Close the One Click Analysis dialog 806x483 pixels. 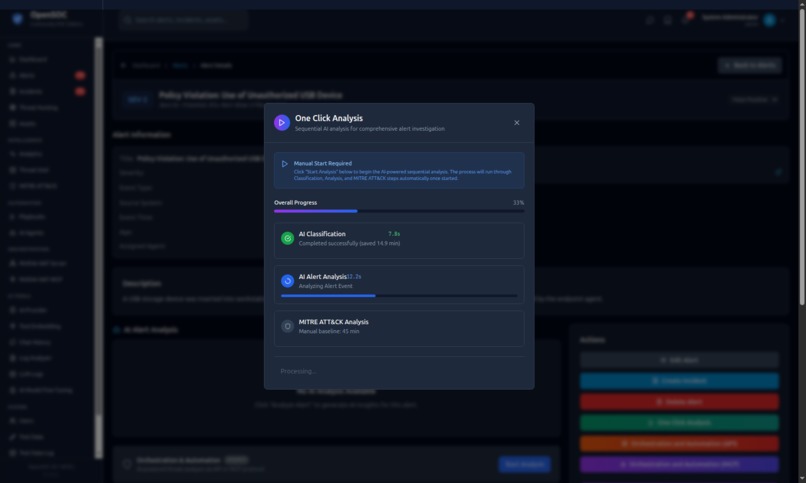(517, 123)
